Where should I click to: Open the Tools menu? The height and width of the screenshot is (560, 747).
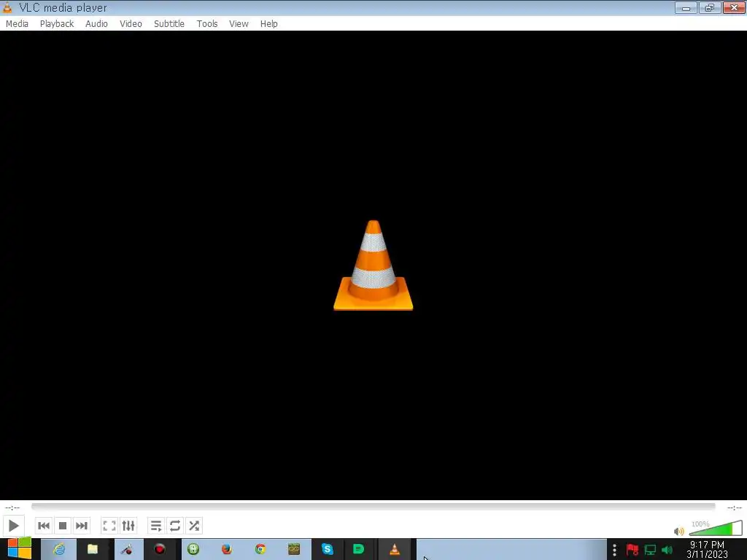click(207, 24)
